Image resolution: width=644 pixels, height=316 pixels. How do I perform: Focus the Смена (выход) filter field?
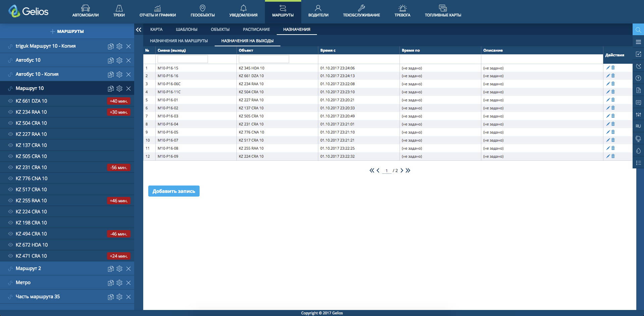[183, 59]
